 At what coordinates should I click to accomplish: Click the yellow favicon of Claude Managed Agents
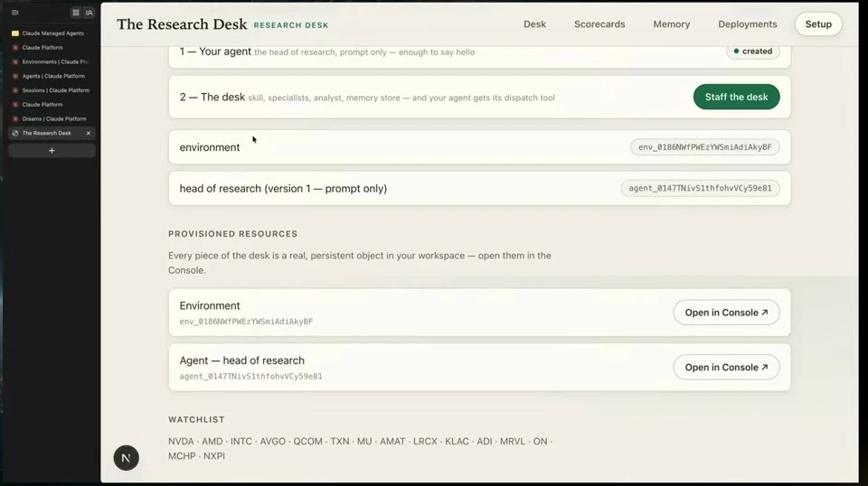point(15,33)
